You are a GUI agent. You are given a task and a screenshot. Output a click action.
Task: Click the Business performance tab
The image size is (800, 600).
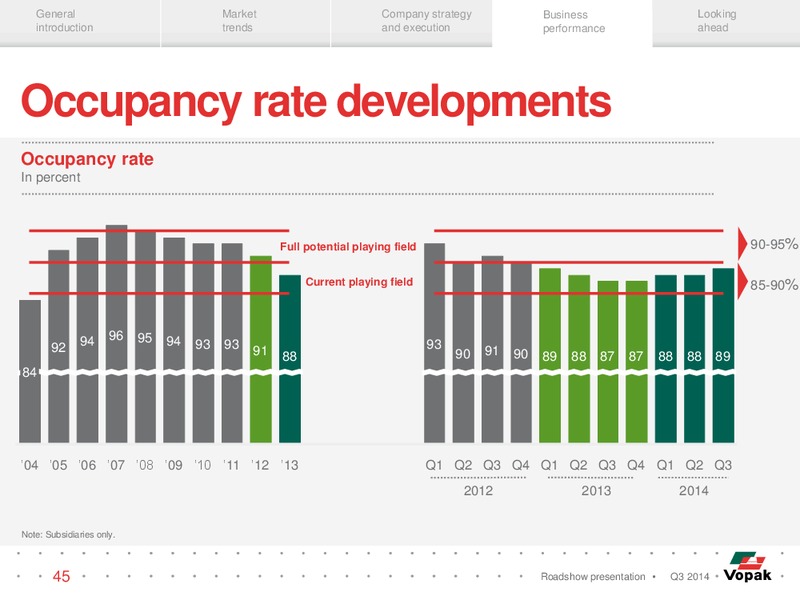[x=572, y=22]
